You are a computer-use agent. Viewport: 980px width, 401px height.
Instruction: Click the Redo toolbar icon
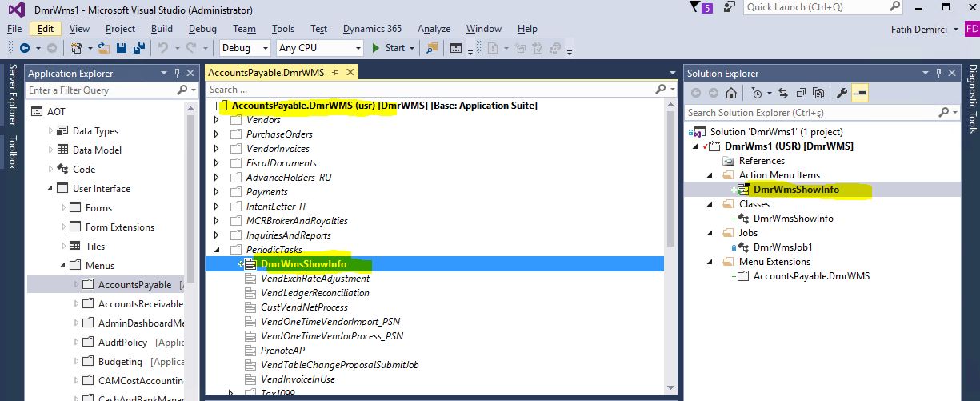[x=192, y=48]
